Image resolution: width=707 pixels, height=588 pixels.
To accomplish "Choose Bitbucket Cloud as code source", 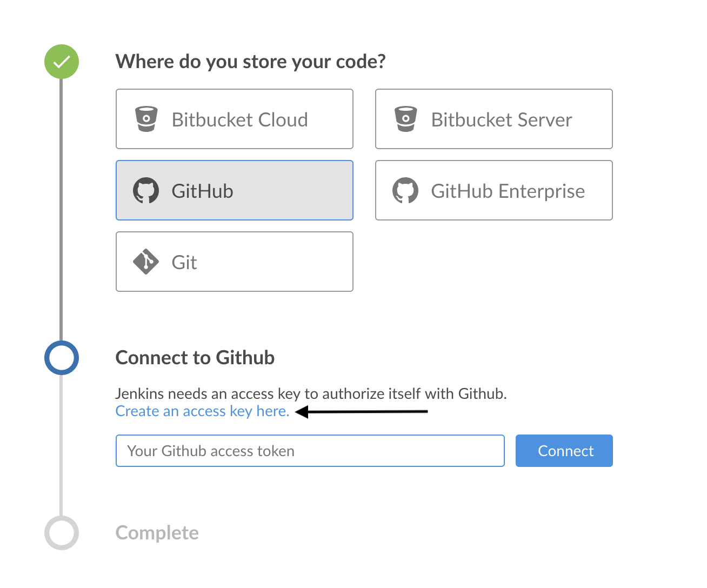I will (x=235, y=119).
